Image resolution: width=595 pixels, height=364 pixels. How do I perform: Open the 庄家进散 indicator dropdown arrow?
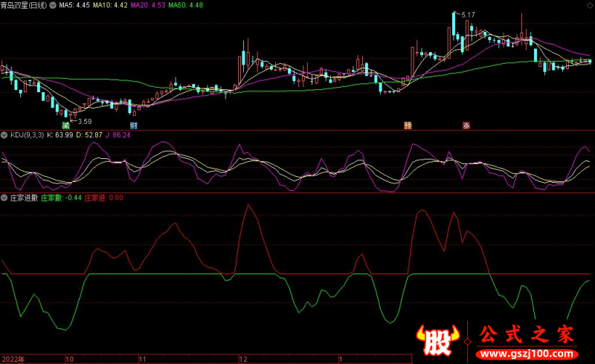tap(4, 198)
